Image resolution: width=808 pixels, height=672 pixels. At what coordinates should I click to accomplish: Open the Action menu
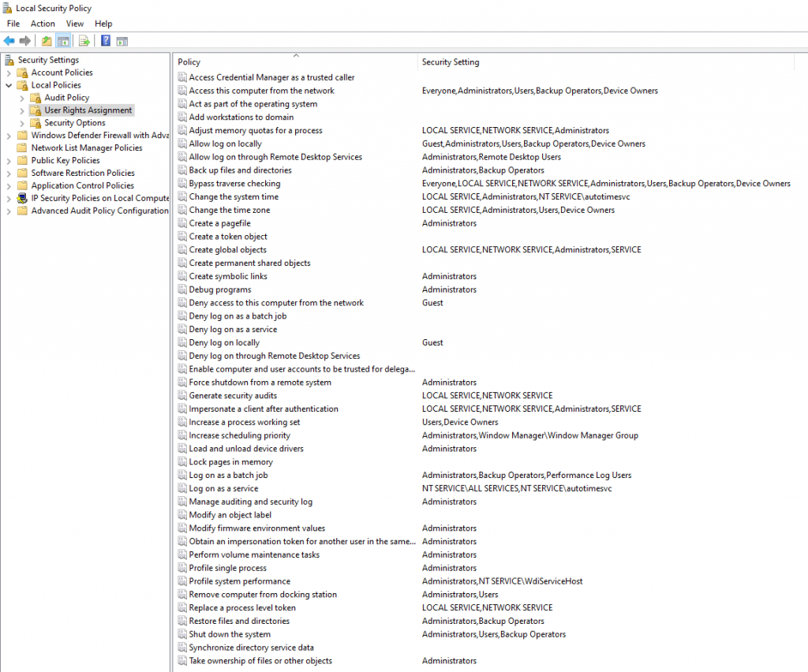click(43, 23)
